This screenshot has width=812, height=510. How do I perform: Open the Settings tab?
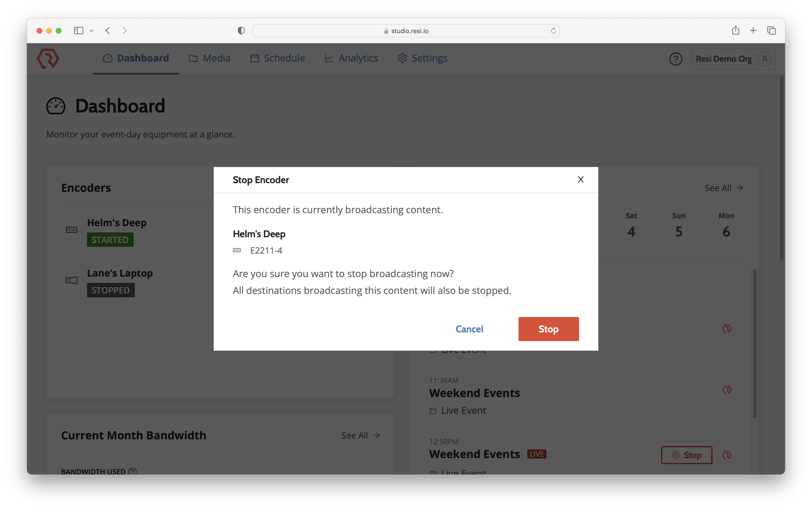[422, 58]
